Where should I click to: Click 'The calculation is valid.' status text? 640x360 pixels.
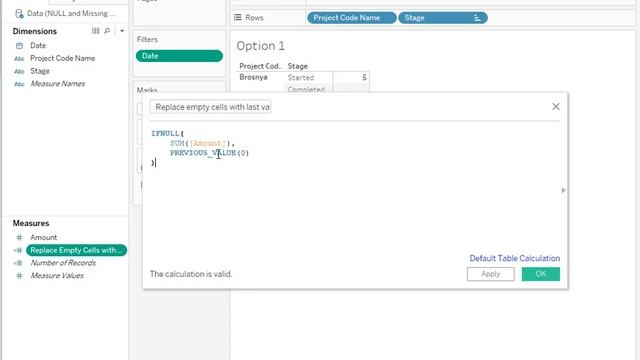191,274
